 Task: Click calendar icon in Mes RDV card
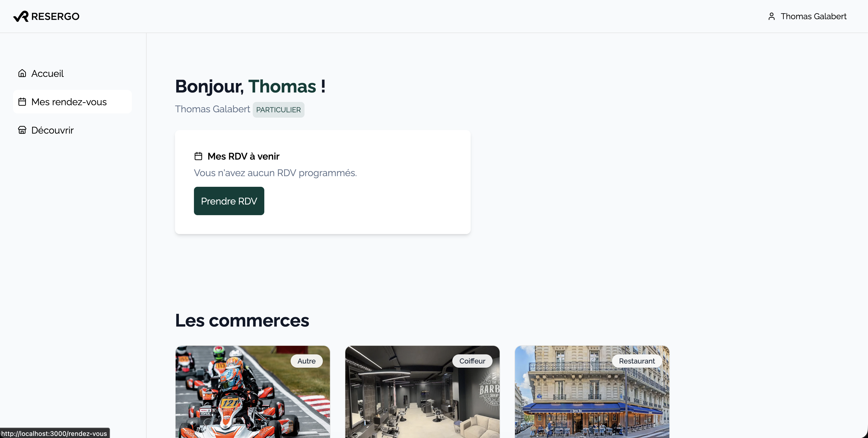(x=198, y=156)
